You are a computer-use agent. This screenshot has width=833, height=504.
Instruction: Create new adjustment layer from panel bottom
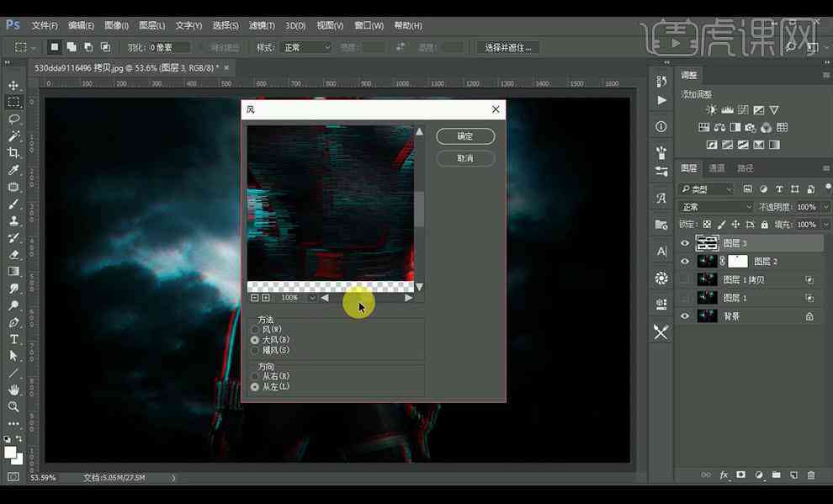click(x=759, y=475)
